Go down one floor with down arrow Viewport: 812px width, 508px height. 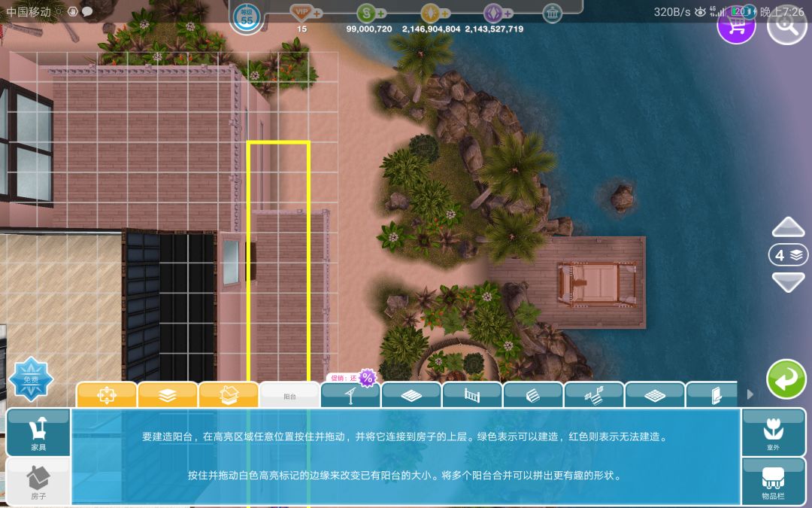click(788, 282)
